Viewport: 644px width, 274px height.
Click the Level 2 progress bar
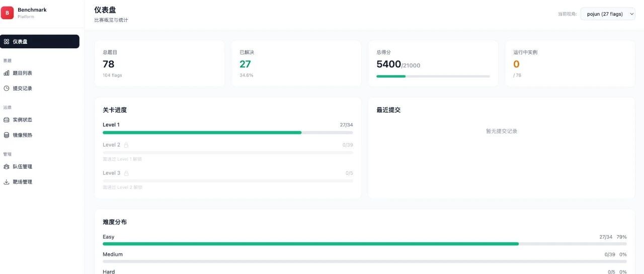coord(228,153)
